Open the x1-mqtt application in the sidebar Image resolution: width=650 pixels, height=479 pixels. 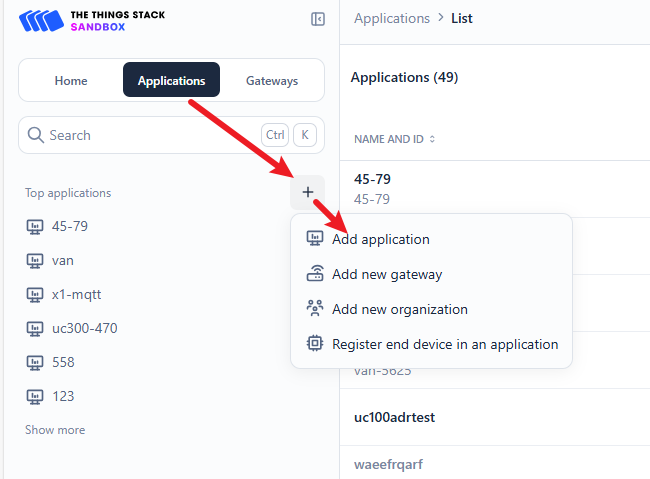[x=76, y=294]
